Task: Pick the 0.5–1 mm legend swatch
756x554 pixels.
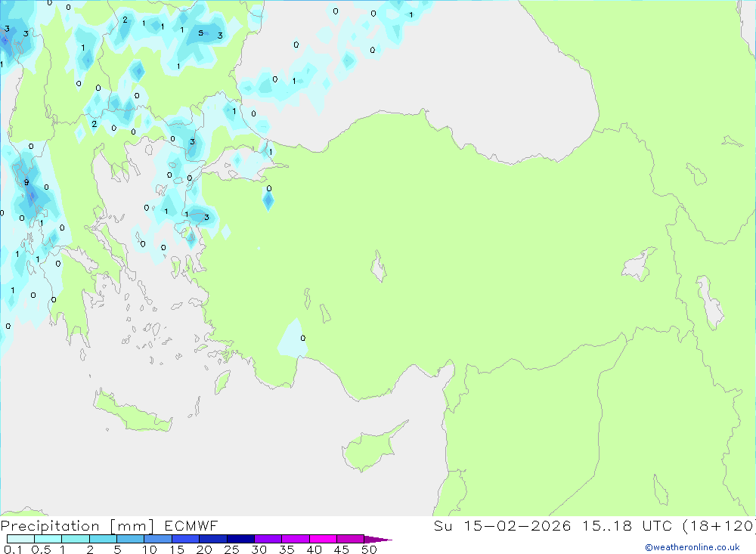Action: click(48, 539)
